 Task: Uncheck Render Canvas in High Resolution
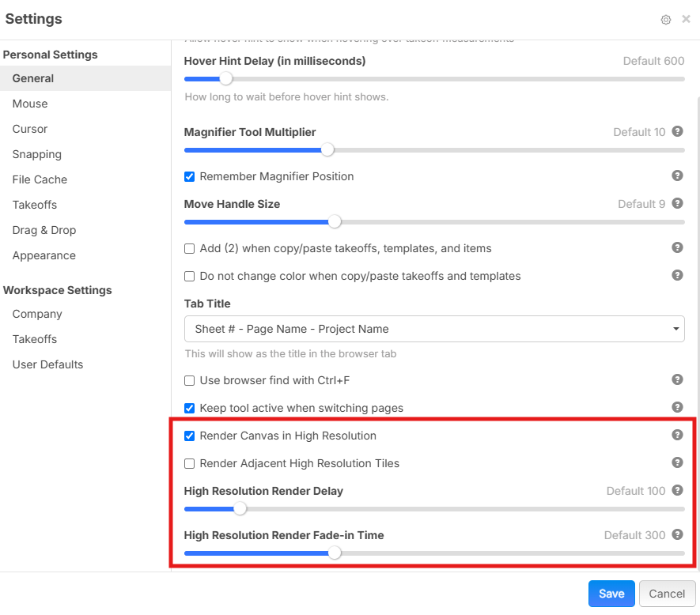pyautogui.click(x=189, y=436)
